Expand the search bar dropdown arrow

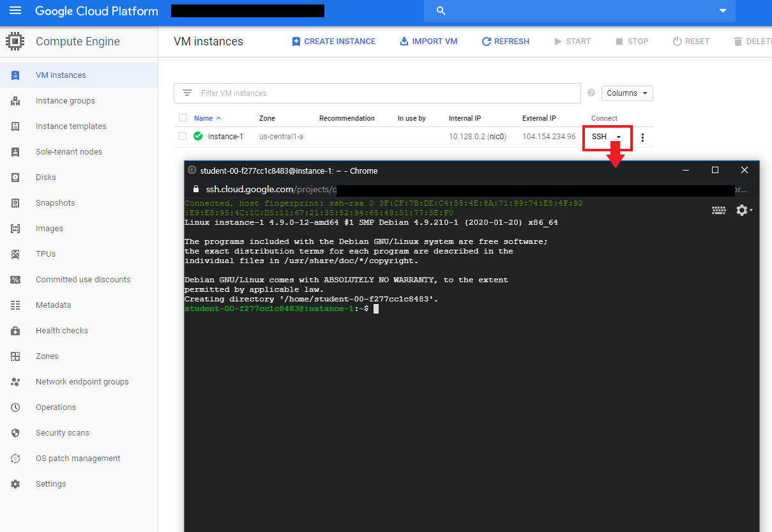(x=723, y=11)
